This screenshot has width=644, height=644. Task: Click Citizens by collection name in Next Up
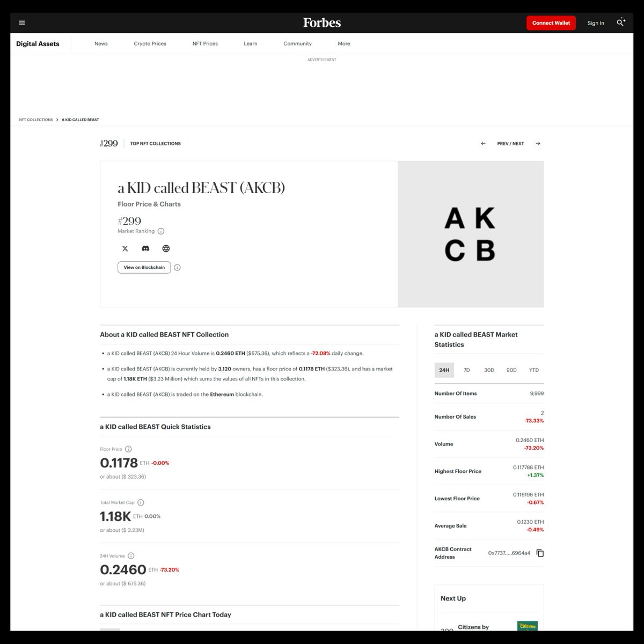pos(473,627)
